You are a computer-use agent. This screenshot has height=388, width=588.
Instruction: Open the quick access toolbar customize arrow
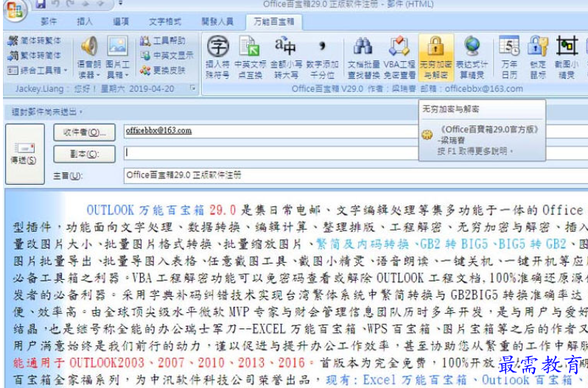(120, 4)
